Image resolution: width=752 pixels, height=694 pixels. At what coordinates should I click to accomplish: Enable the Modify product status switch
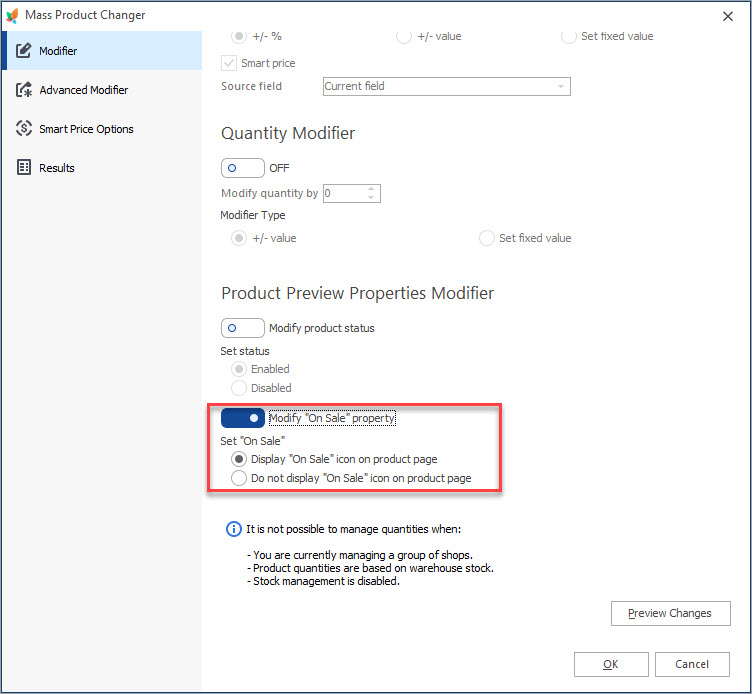pos(242,328)
